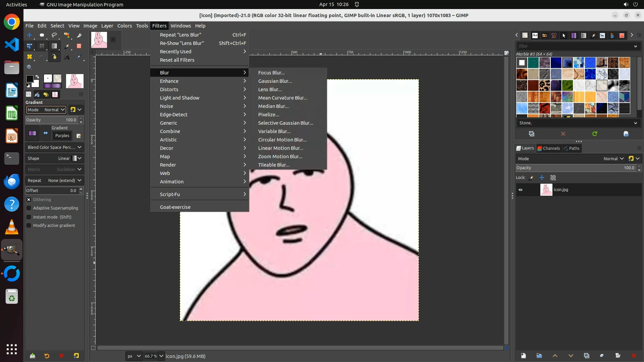Select the Heal tool
This screenshot has height=362, width=644.
pos(30,57)
